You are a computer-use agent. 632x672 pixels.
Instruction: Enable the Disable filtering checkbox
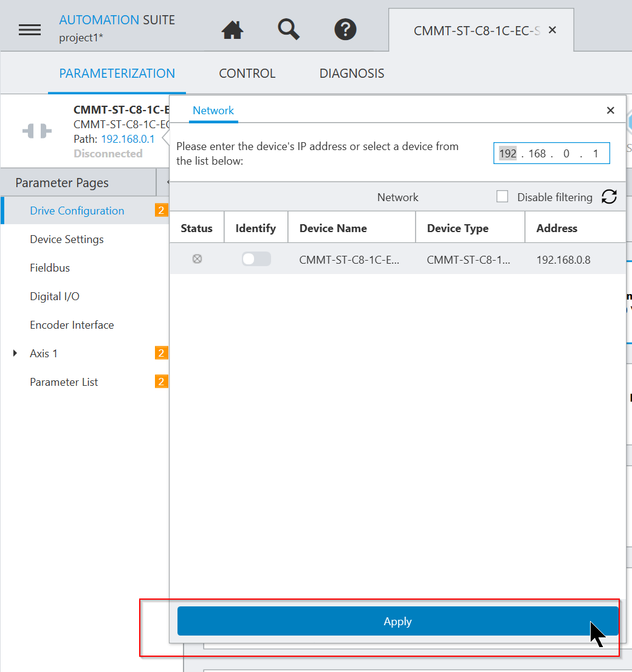pos(502,197)
